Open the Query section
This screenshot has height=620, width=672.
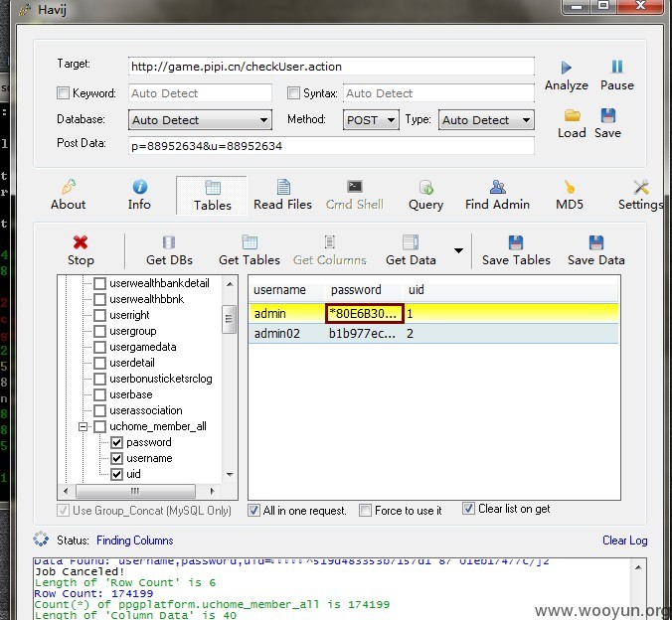coord(425,195)
